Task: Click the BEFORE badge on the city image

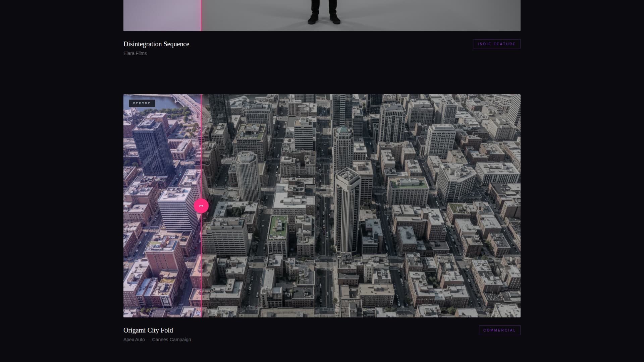Action: tap(142, 103)
